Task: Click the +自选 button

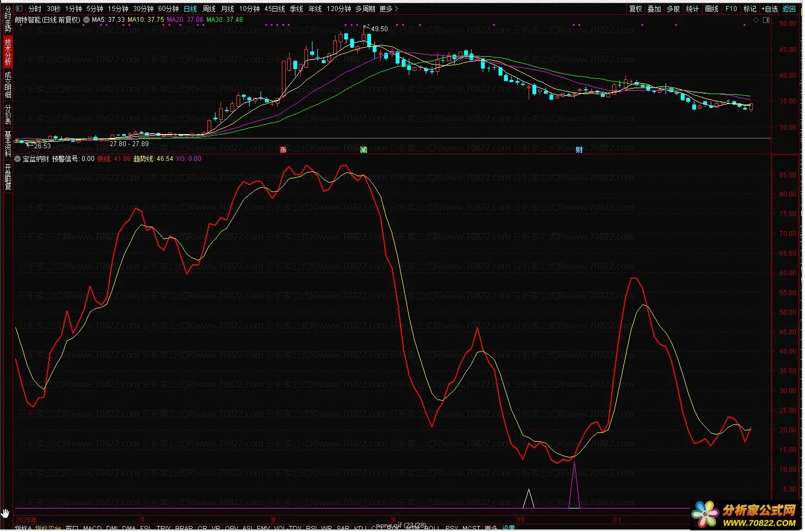Action: pyautogui.click(x=769, y=9)
